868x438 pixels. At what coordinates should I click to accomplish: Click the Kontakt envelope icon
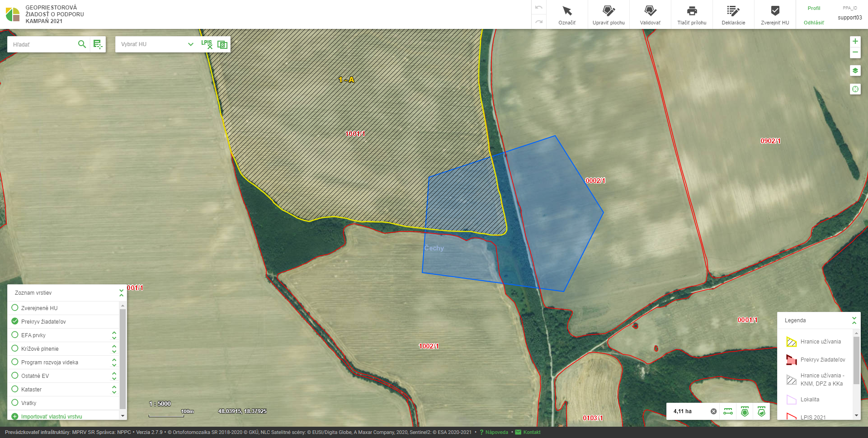point(518,432)
